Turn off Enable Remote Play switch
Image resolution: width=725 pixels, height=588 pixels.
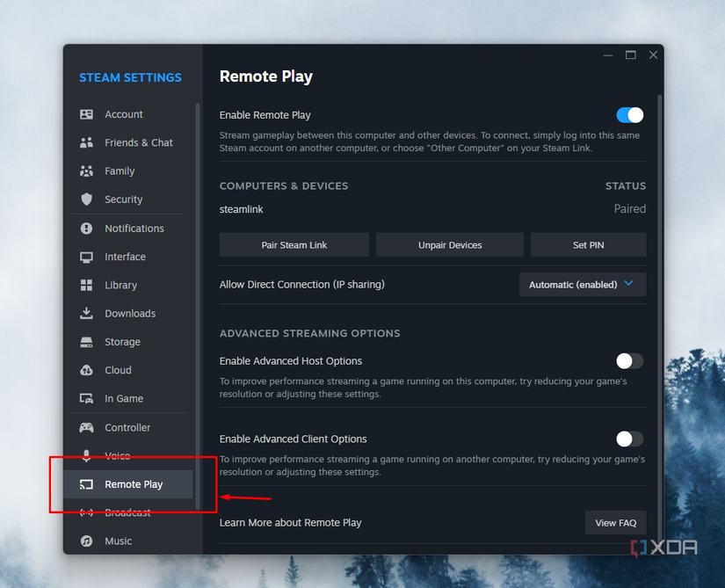(629, 115)
